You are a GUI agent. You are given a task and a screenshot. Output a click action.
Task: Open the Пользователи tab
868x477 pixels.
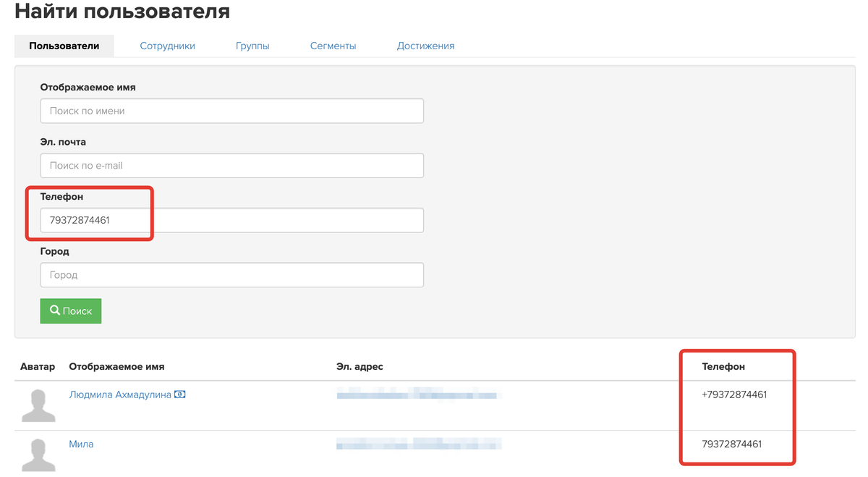click(64, 46)
